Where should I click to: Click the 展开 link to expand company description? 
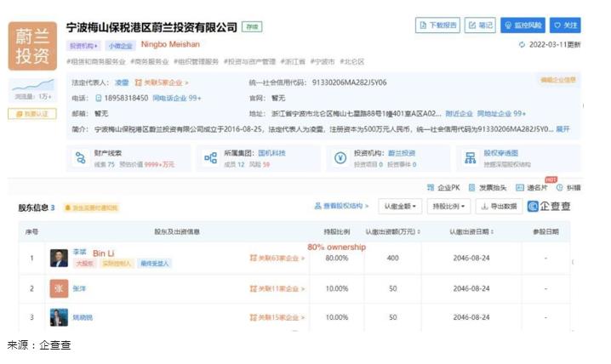(563, 129)
